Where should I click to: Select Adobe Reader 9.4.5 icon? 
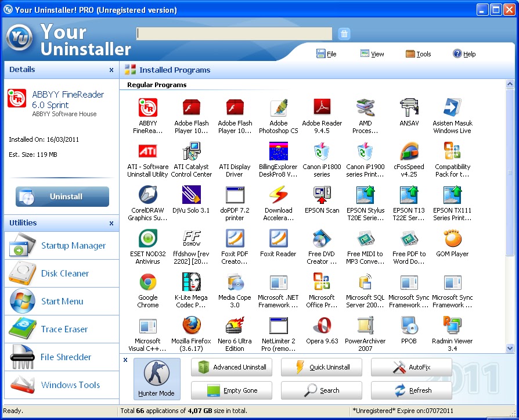[322, 107]
